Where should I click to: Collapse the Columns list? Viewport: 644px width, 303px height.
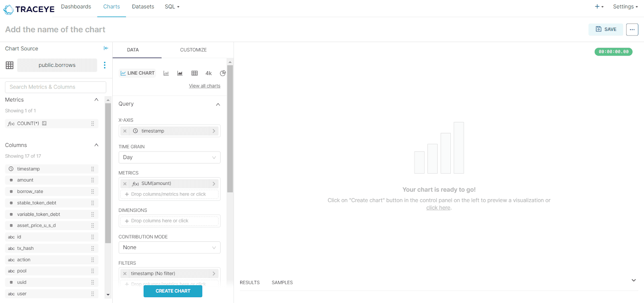[96, 145]
